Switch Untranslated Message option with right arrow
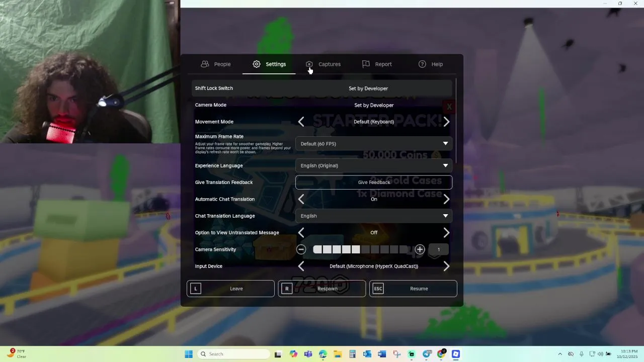This screenshot has height=362, width=644. coord(446,232)
